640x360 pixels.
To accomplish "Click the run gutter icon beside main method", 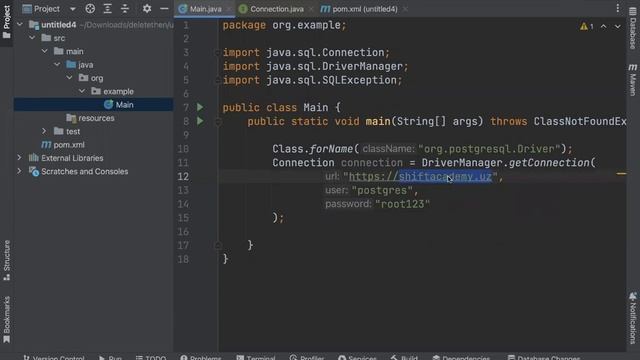I will click(200, 121).
